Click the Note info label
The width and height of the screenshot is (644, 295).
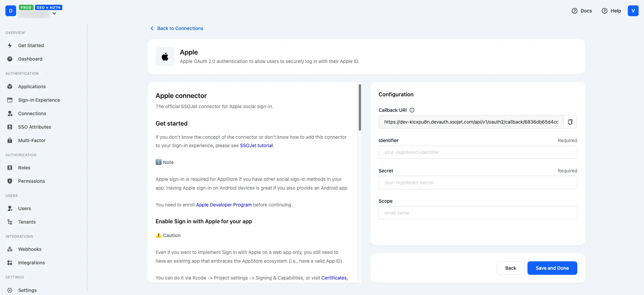[x=168, y=162]
